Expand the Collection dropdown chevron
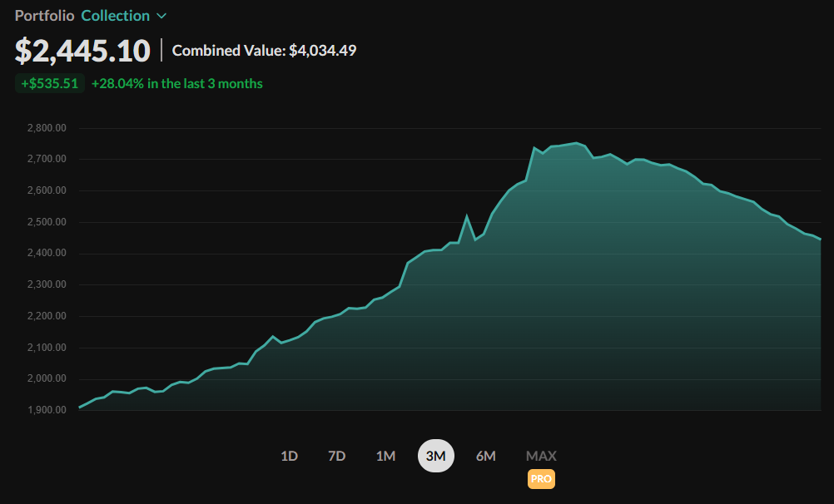 click(161, 16)
